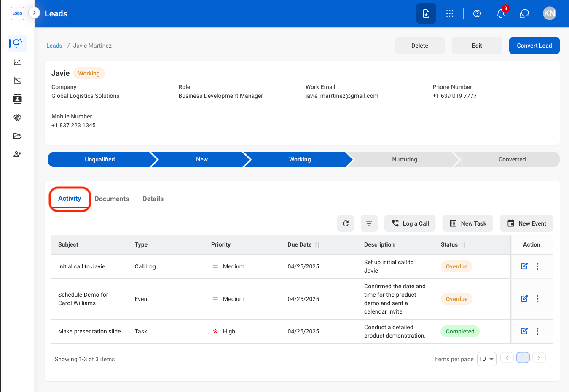
Task: Open the KN user avatar
Action: pos(550,13)
